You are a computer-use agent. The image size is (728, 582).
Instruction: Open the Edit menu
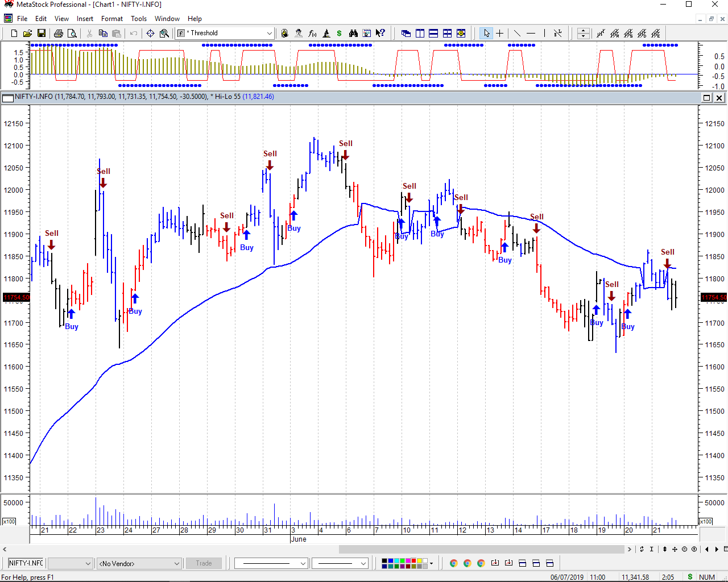pos(41,19)
